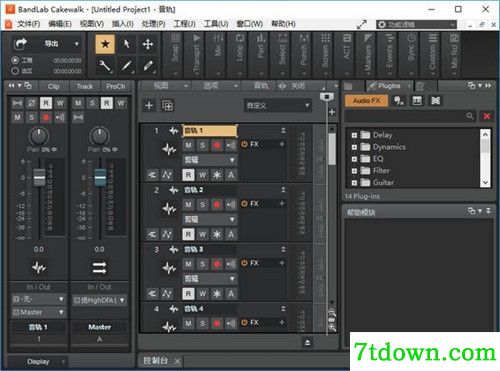Toggle automation write on track 1
The image size is (500, 371).
[x=203, y=175]
